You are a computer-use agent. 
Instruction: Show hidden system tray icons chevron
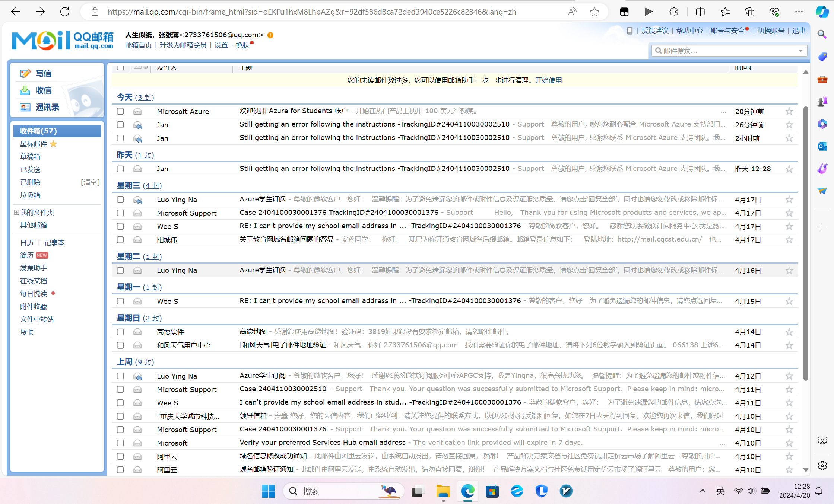pyautogui.click(x=703, y=491)
